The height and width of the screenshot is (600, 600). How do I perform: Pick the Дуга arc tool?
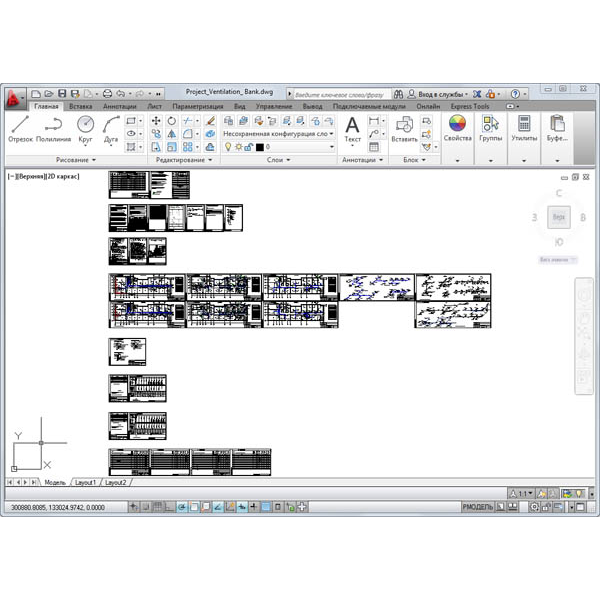click(x=111, y=129)
